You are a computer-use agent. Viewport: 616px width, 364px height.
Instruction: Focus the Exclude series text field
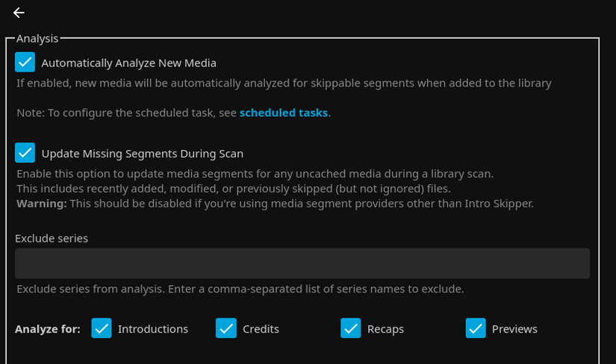click(x=302, y=263)
